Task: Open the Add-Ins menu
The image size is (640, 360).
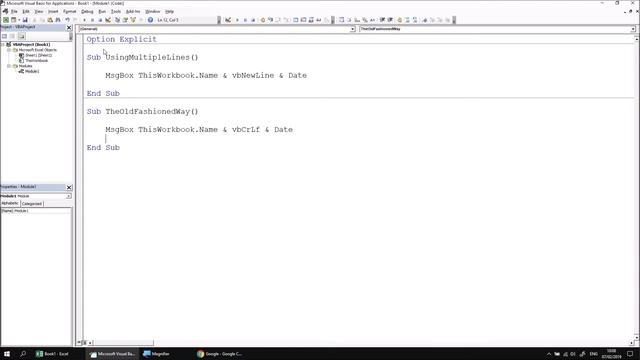Action: click(x=133, y=11)
